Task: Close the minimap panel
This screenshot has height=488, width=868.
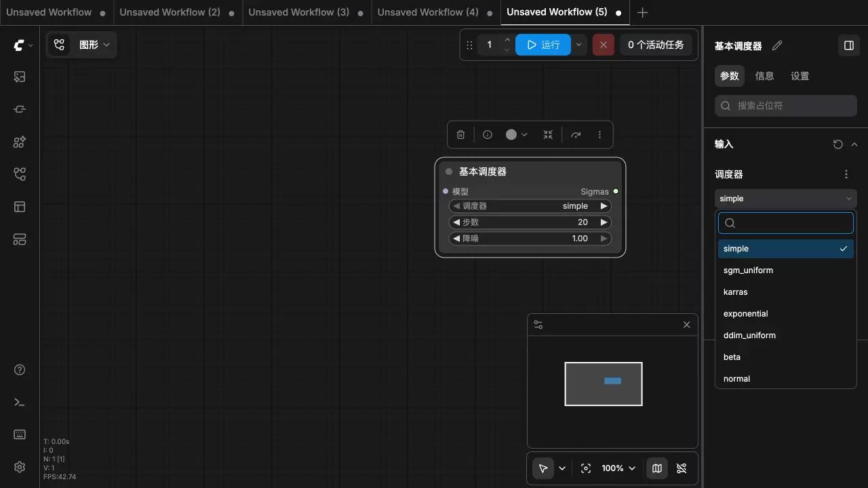Action: point(686,325)
